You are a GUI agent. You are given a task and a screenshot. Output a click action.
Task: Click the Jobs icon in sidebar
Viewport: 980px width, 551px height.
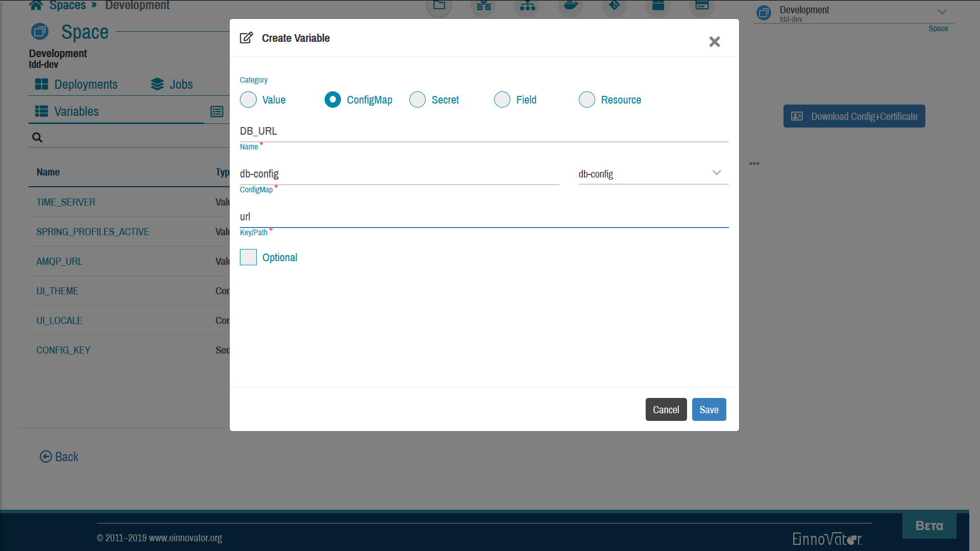pyautogui.click(x=158, y=84)
